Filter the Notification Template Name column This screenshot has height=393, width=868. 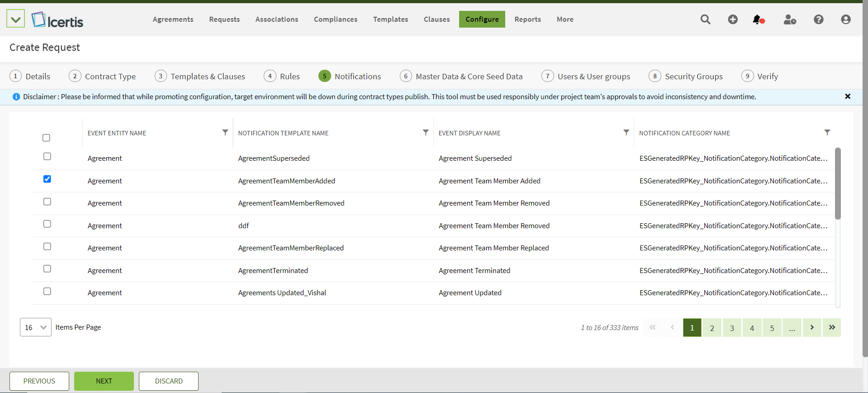coord(425,133)
